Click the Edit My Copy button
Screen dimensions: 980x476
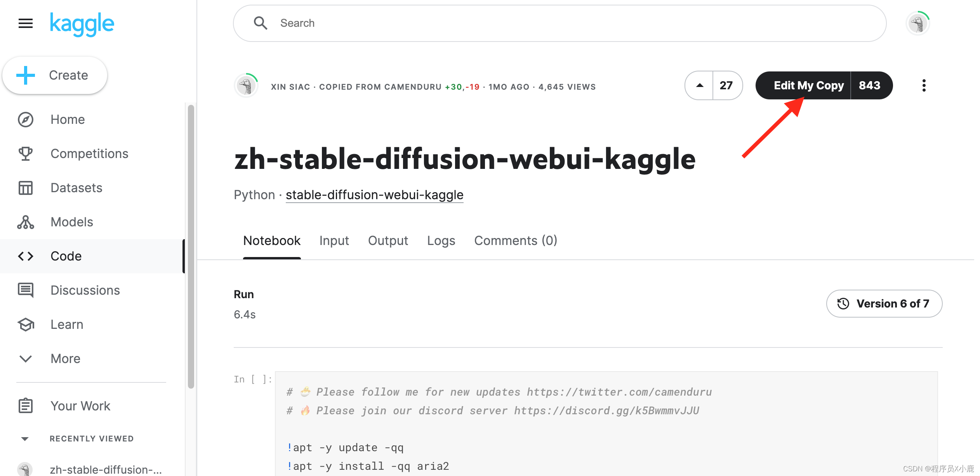809,85
